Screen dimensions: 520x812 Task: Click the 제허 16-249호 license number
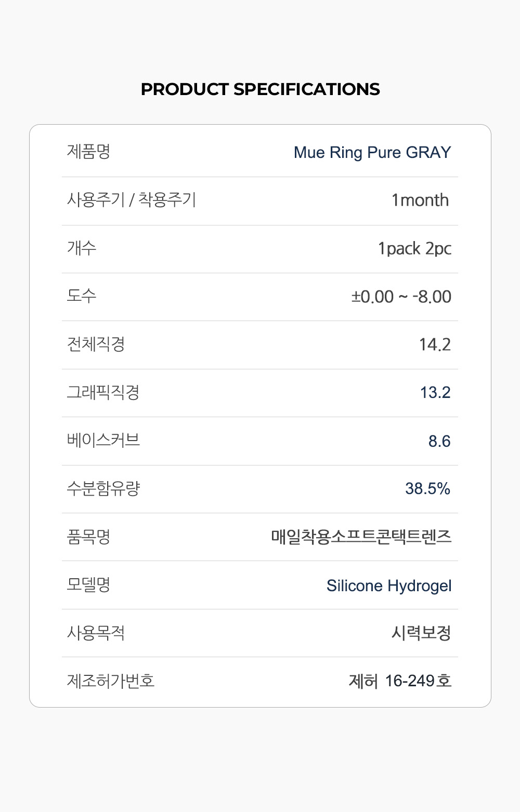[400, 681]
